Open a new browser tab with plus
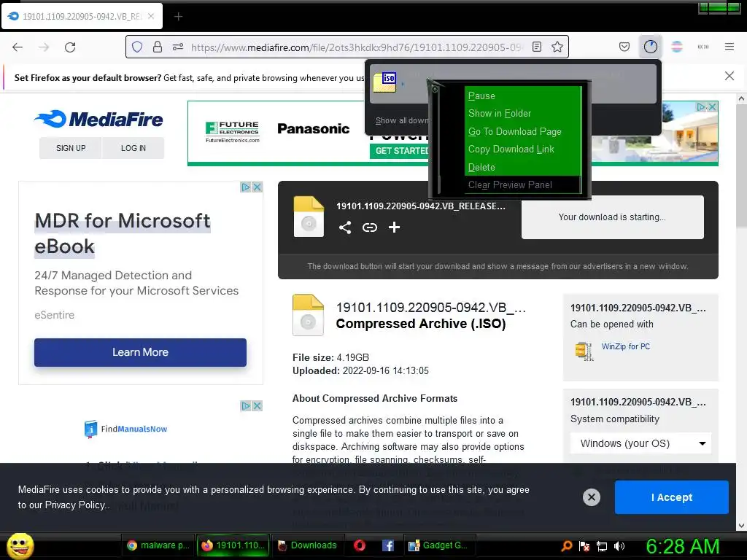Image resolution: width=747 pixels, height=560 pixels. click(x=178, y=17)
